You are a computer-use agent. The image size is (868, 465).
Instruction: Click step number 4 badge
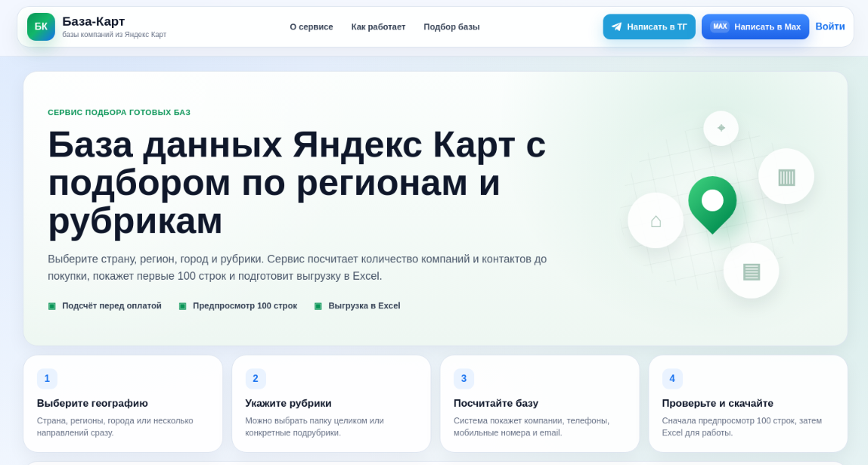point(673,379)
